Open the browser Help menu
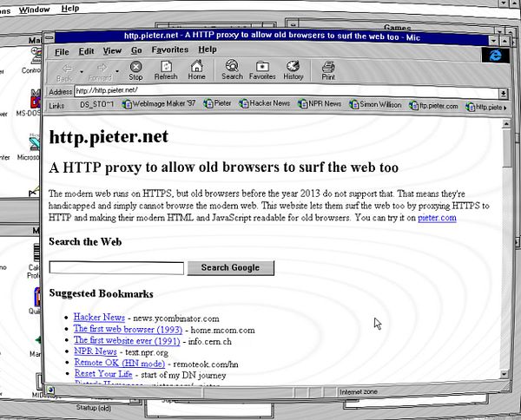This screenshot has height=420, width=521. coord(208,49)
